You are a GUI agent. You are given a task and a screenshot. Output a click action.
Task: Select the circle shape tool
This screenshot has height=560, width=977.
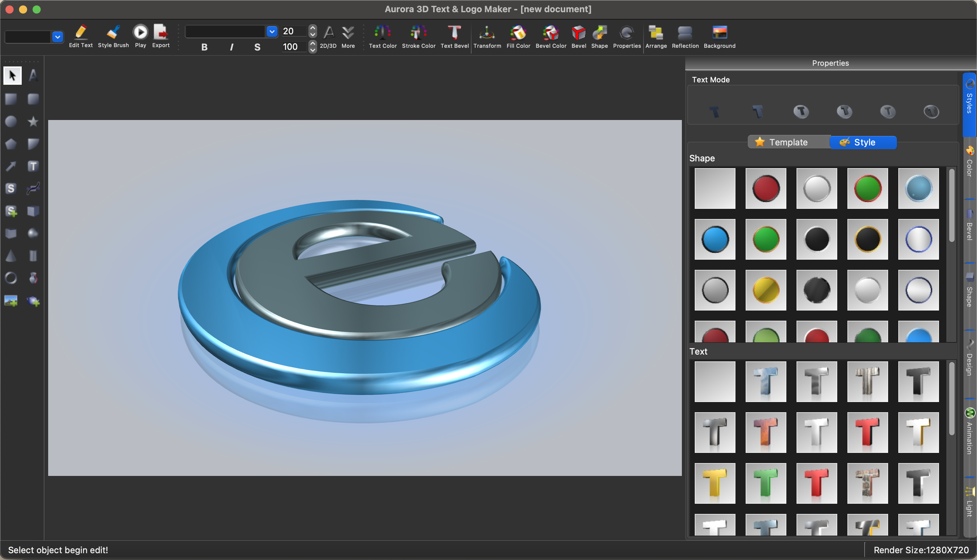click(x=11, y=122)
